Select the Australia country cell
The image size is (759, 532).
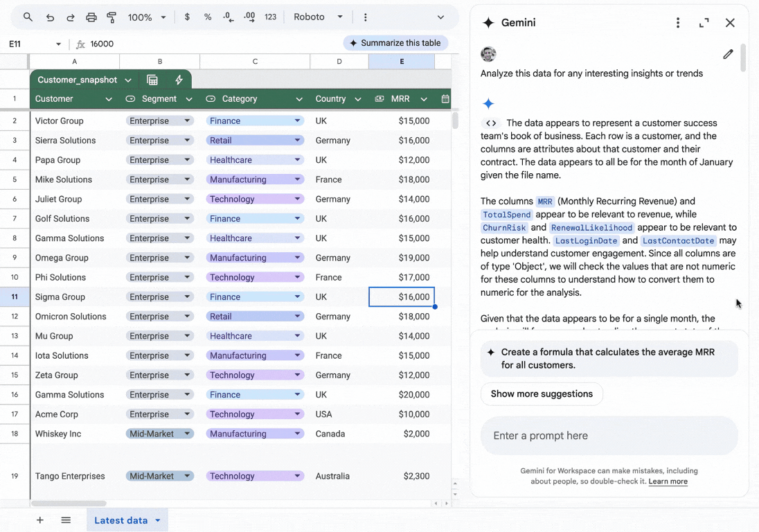point(339,477)
